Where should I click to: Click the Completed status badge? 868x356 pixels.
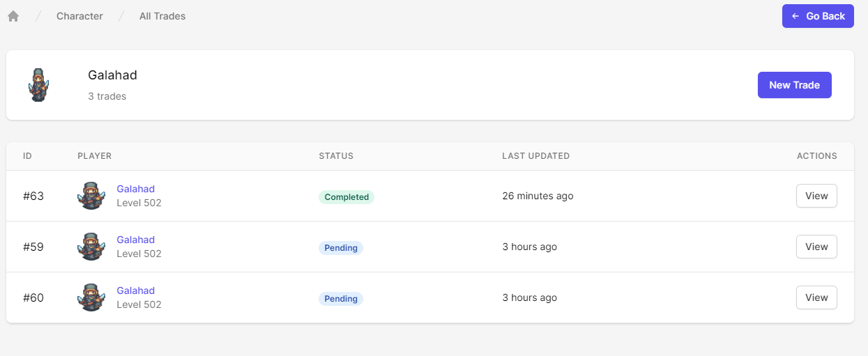tap(347, 197)
